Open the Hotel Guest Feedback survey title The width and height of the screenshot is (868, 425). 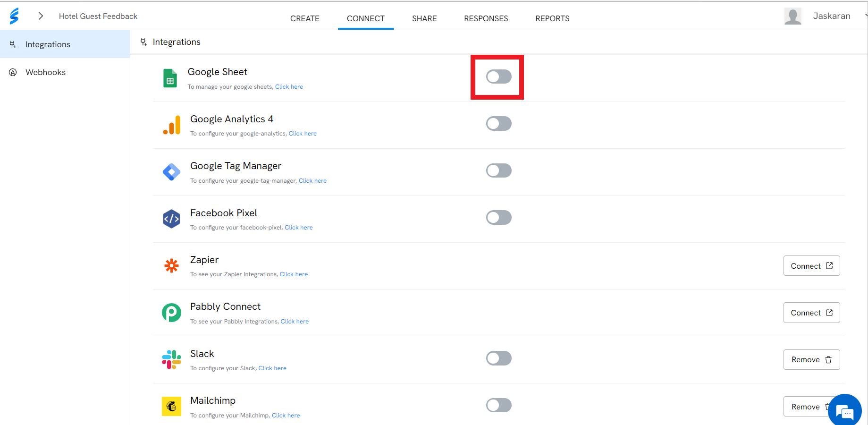pyautogui.click(x=98, y=16)
